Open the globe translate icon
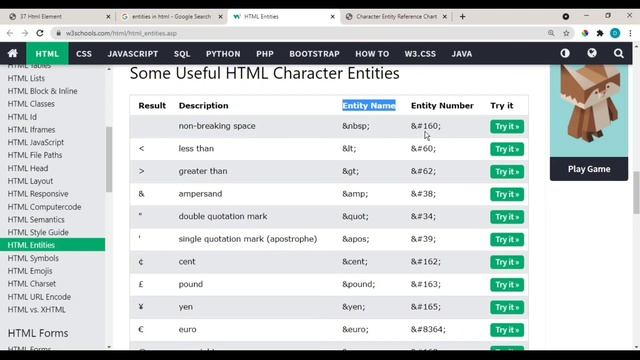Viewport: 640px width, 360px height. (x=592, y=53)
